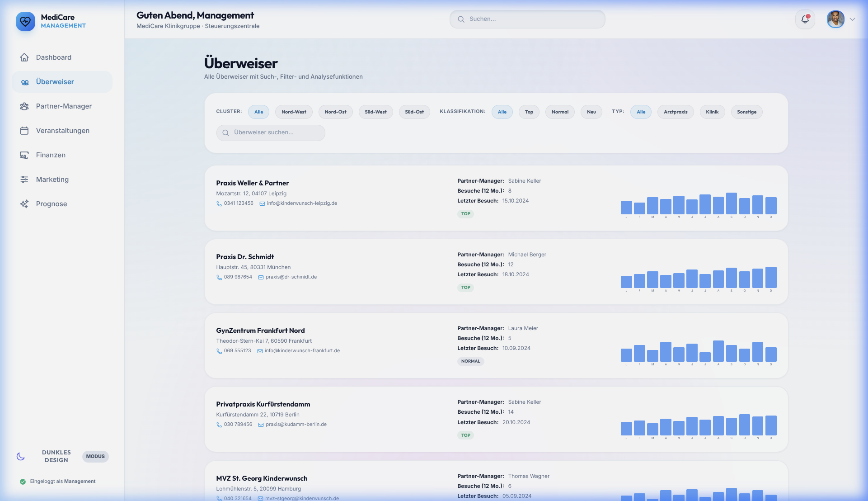Click the search icon in Überweiser suchen field
The height and width of the screenshot is (501, 868).
coord(226,133)
